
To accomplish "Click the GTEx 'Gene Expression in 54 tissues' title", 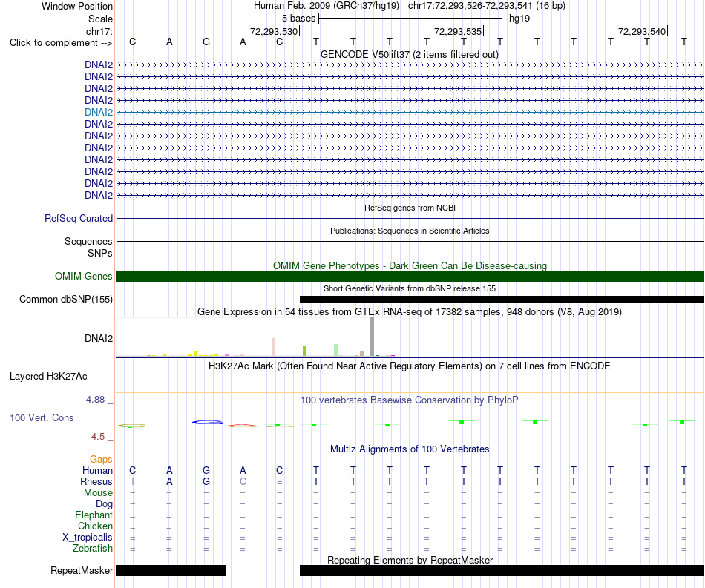I will point(410,311).
